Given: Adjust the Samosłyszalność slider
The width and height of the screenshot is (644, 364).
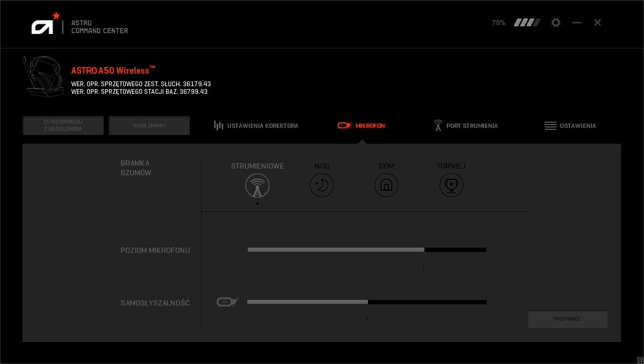Looking at the screenshot, I should [367, 302].
